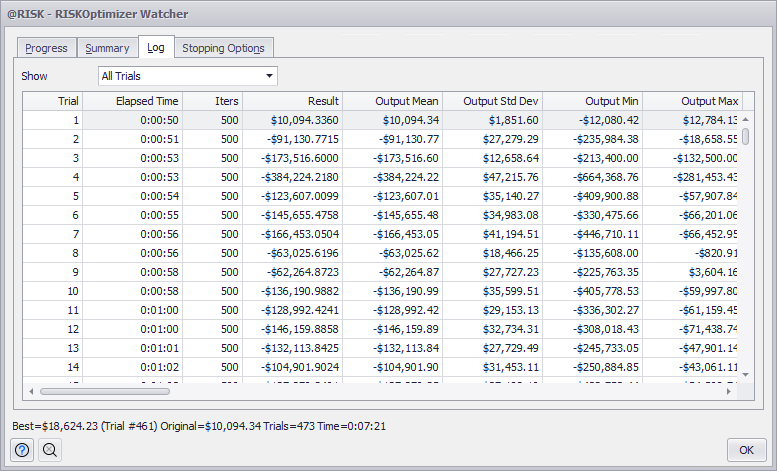The image size is (777, 471).
Task: Go to the Stopping Options tab
Action: click(x=223, y=48)
